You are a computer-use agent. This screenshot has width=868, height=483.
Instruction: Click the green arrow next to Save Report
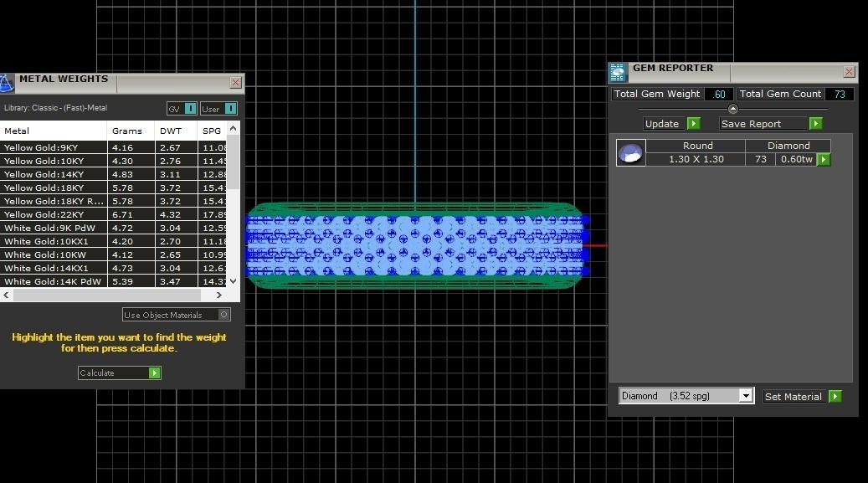(x=815, y=124)
